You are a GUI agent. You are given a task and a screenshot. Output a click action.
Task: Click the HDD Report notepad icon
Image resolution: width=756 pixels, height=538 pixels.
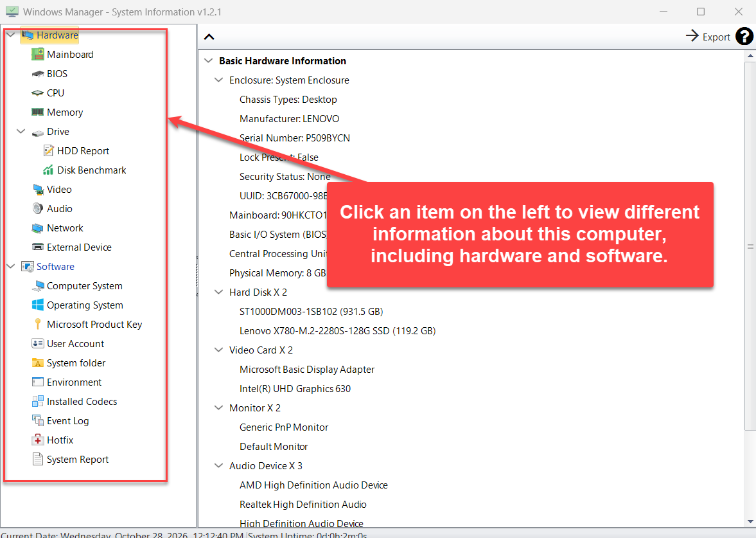[48, 150]
